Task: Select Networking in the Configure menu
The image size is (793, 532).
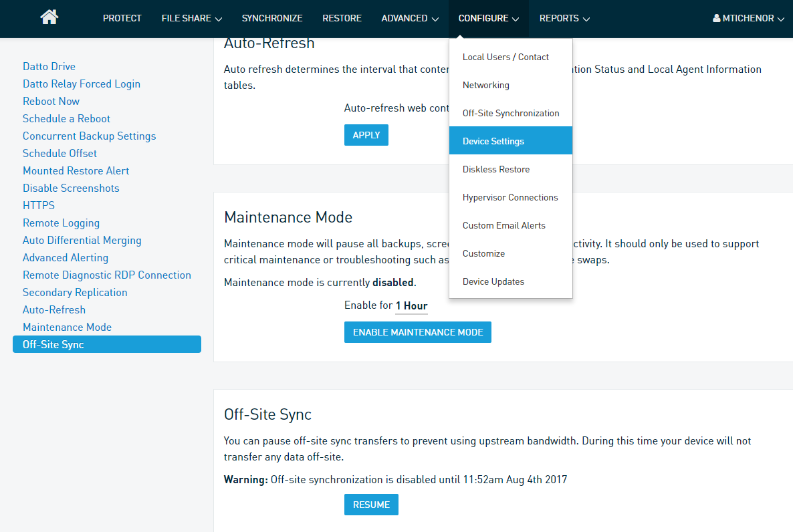Action: 486,85
